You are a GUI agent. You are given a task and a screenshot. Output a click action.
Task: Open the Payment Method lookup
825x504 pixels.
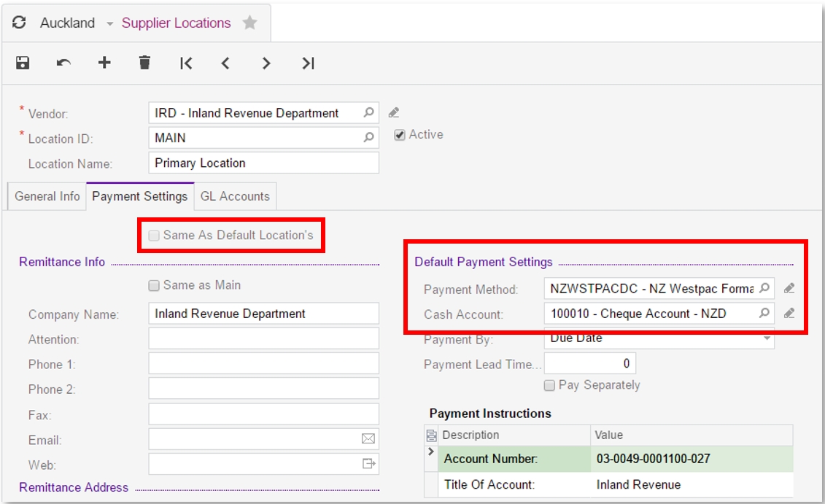(764, 288)
